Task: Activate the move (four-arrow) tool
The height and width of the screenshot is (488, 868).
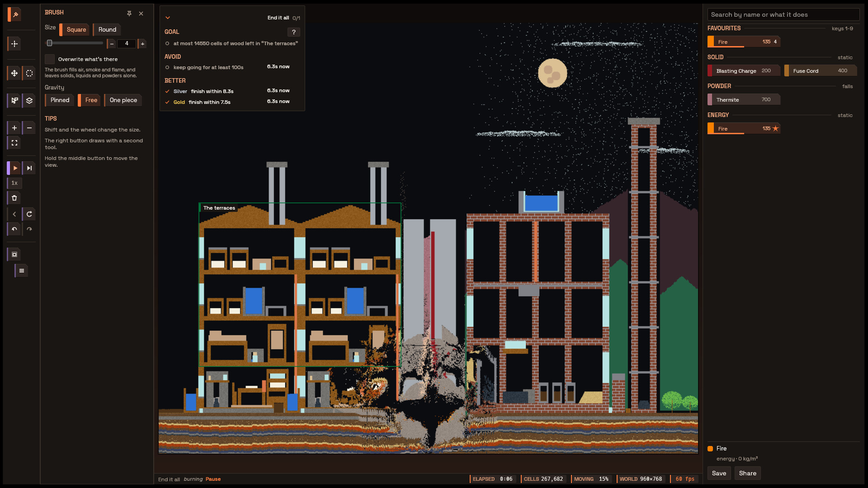Action: click(14, 73)
